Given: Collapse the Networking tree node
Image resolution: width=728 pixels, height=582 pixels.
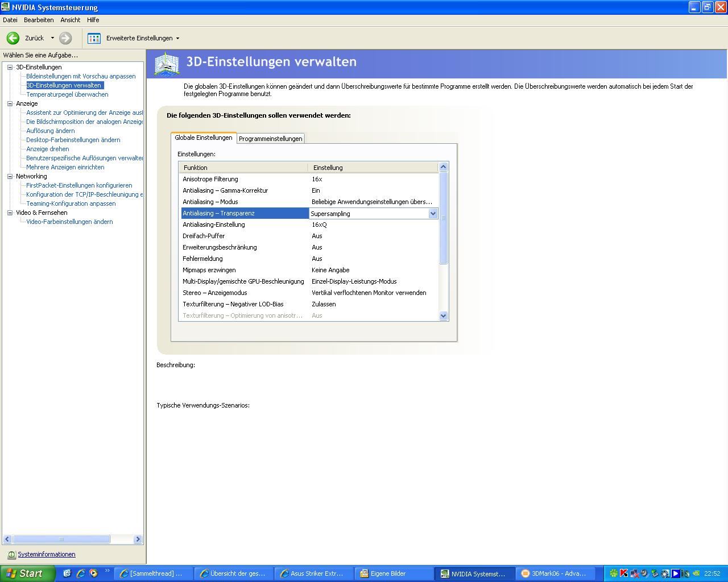Looking at the screenshot, I should click(x=10, y=176).
